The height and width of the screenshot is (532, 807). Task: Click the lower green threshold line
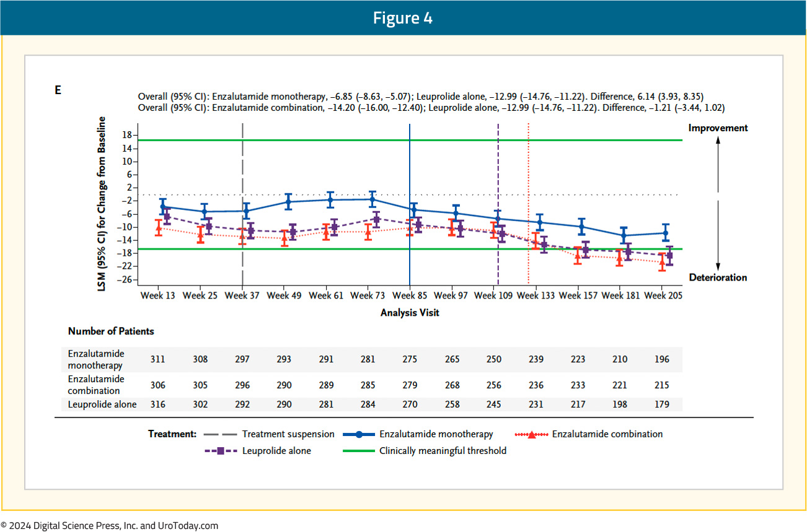410,249
